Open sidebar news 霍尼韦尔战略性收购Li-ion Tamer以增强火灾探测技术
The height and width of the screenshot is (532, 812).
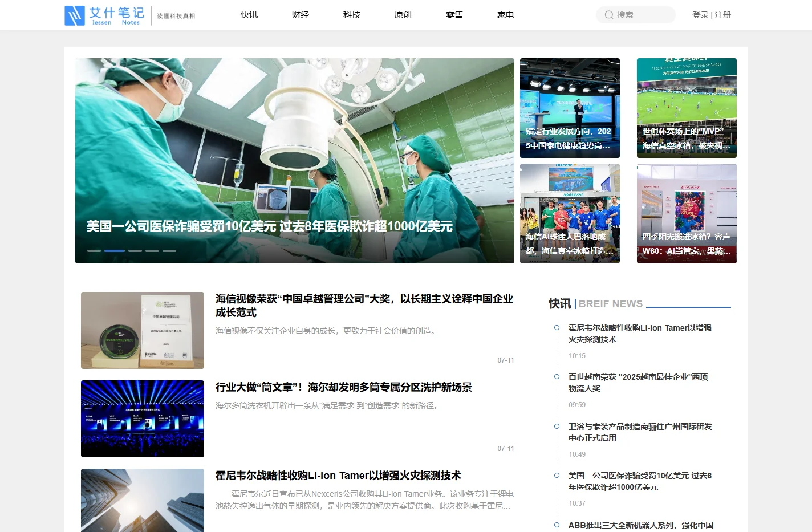click(x=640, y=334)
